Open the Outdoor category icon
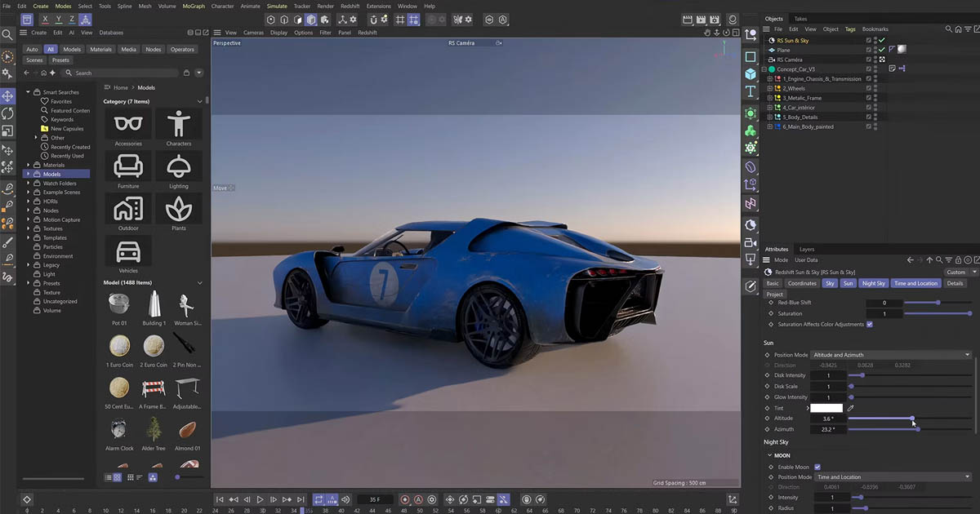This screenshot has width=980, height=514. tap(128, 209)
